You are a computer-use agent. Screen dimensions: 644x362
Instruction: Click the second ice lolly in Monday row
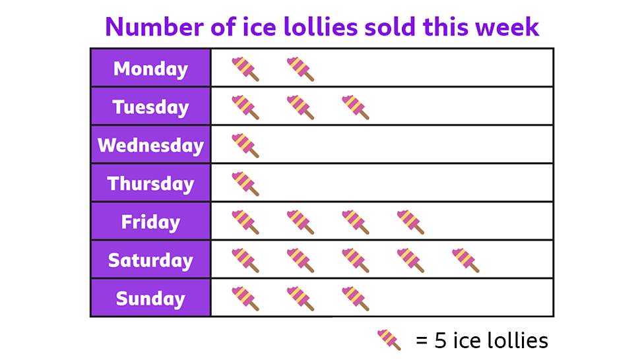click(x=300, y=69)
